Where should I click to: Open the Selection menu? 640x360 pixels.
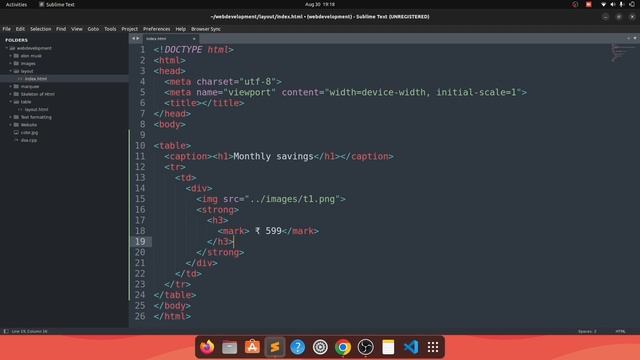[x=40, y=29]
